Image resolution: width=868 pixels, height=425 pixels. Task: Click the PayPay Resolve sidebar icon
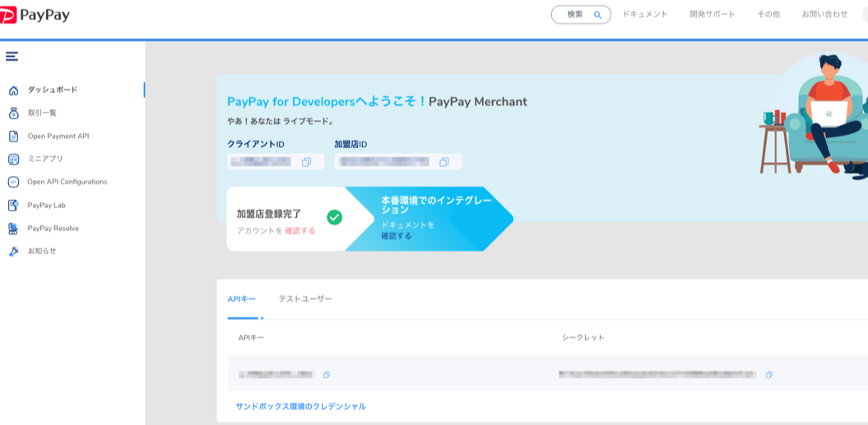tap(14, 229)
